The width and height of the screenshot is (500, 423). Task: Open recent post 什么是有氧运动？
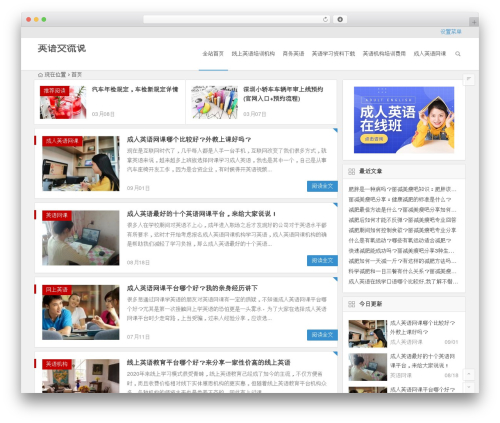[x=400, y=240]
